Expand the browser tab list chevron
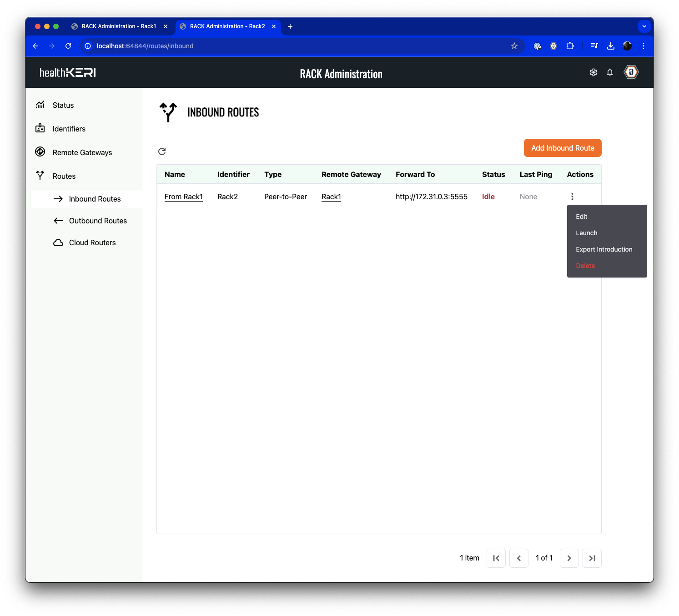The image size is (679, 616). pos(644,26)
